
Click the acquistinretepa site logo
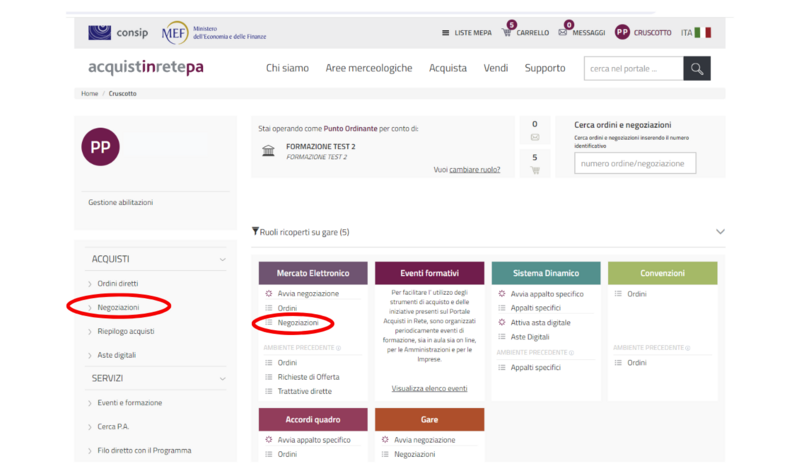pos(146,67)
